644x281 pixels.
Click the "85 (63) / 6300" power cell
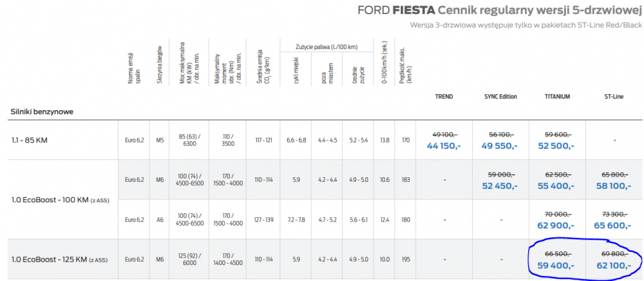[189, 140]
